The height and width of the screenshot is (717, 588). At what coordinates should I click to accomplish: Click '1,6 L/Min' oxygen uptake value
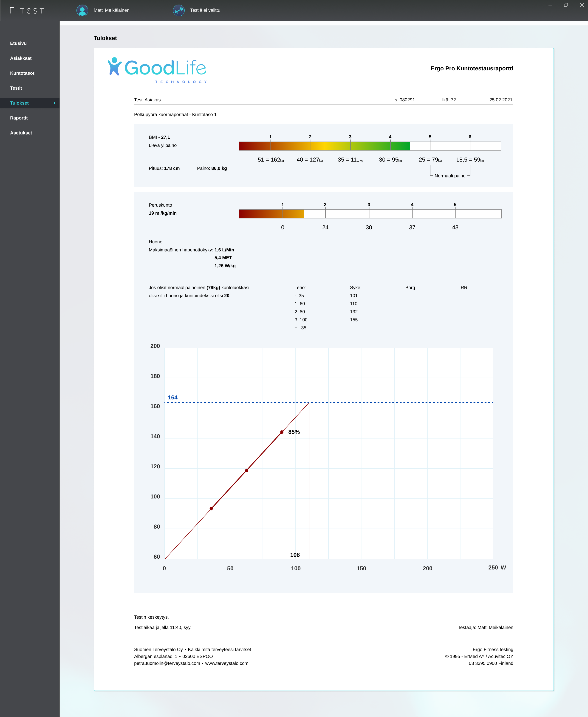[x=224, y=250]
